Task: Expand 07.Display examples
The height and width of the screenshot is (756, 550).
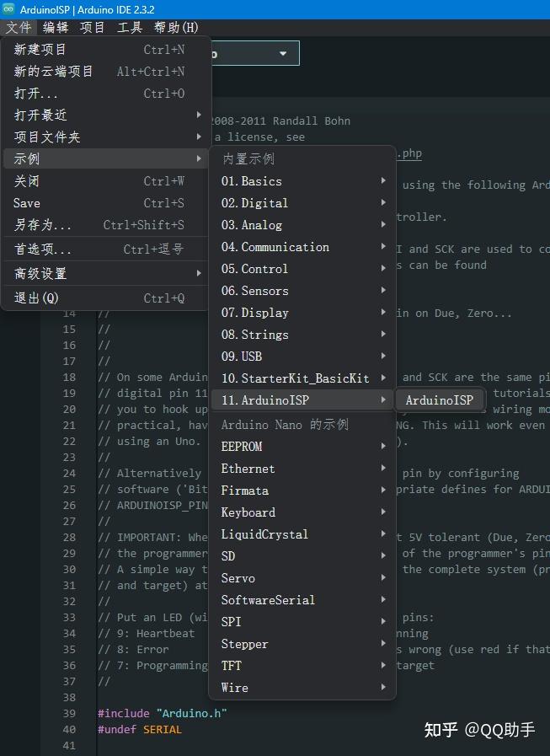Action: tap(302, 313)
